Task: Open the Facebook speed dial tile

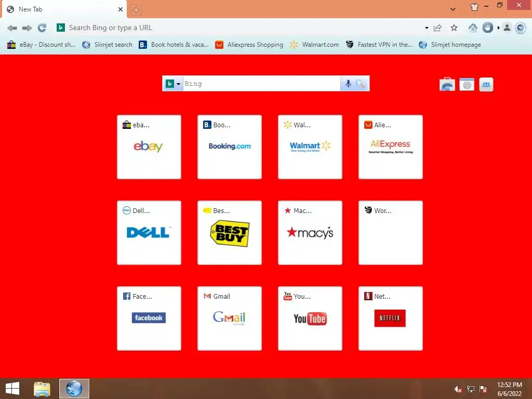Action: pos(149,318)
